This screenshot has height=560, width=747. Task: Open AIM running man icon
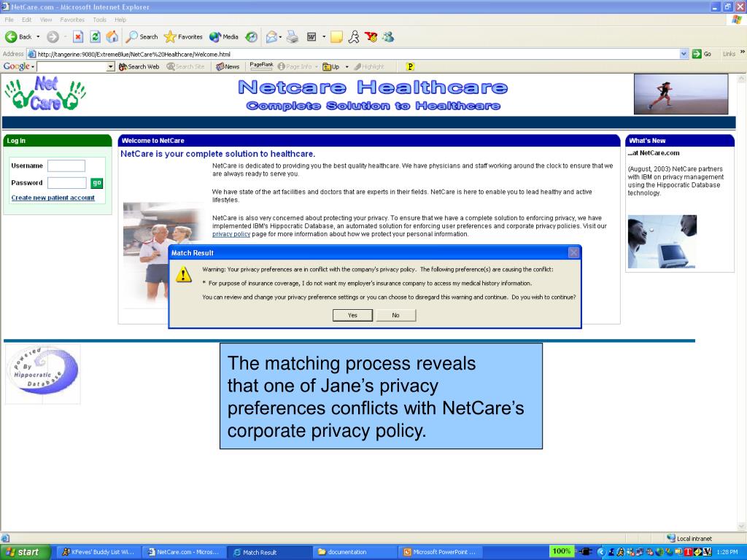(x=354, y=36)
